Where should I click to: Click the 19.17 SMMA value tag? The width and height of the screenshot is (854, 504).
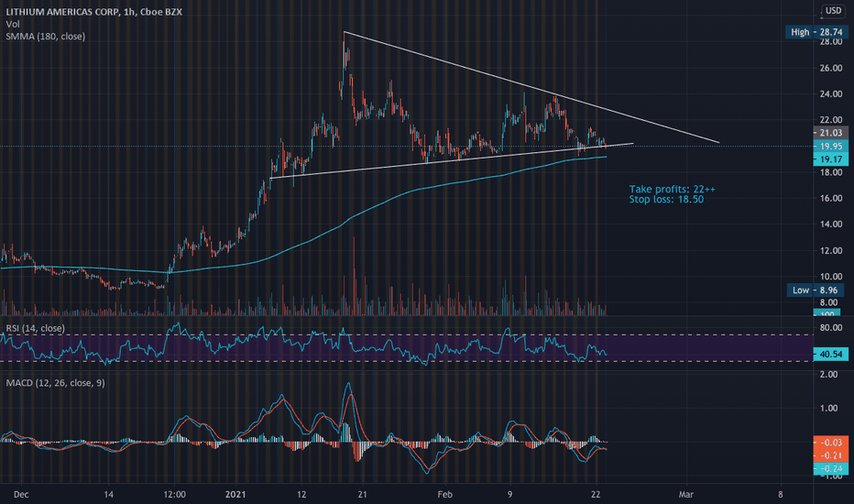(830, 159)
